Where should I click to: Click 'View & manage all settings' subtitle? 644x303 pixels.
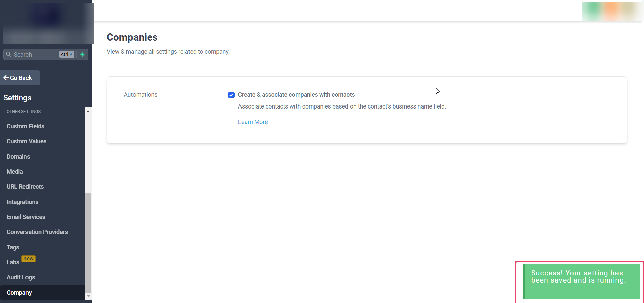click(168, 52)
